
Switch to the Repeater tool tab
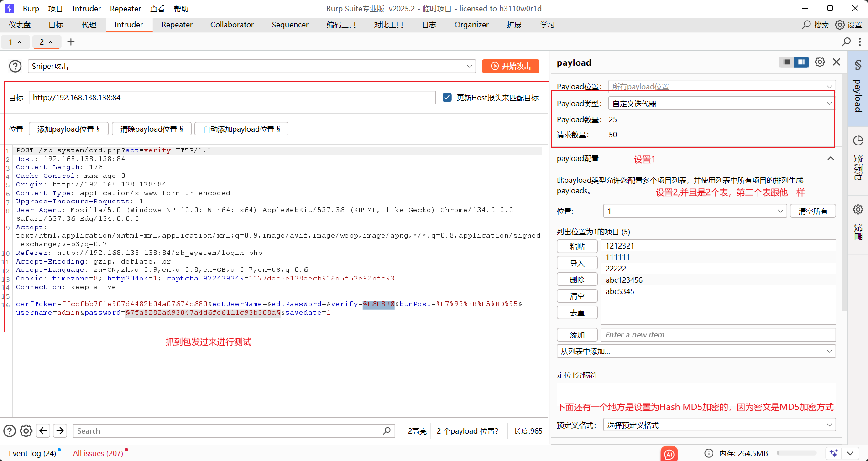click(177, 25)
